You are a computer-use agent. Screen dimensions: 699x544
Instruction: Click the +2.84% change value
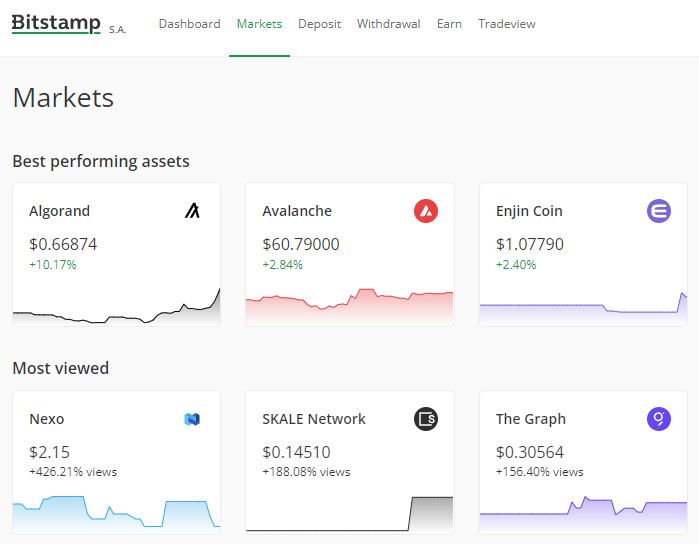pyautogui.click(x=283, y=265)
